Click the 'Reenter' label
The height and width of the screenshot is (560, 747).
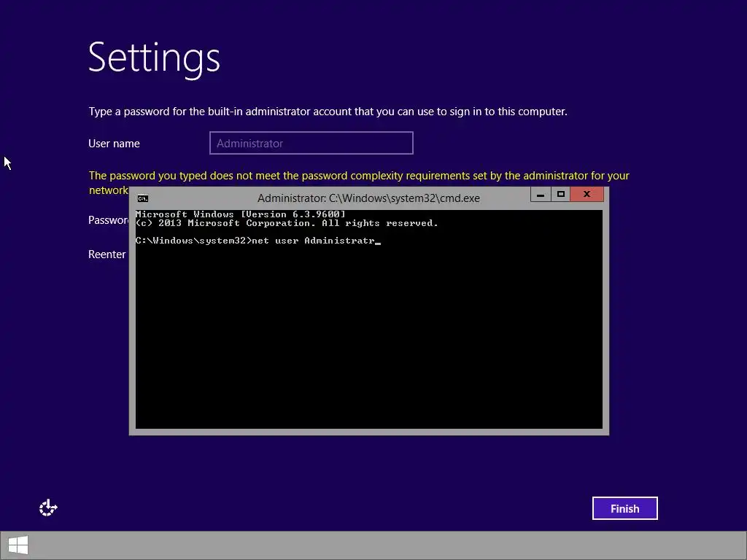pyautogui.click(x=107, y=254)
